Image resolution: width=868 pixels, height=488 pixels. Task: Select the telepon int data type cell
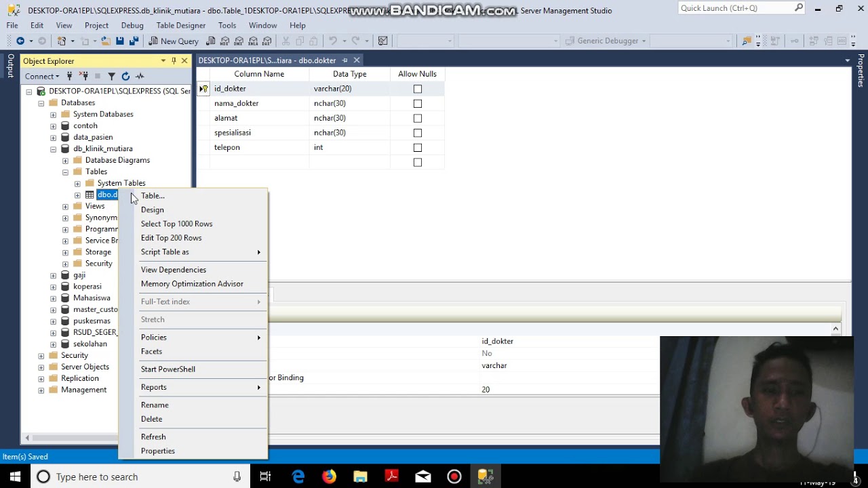pos(349,148)
